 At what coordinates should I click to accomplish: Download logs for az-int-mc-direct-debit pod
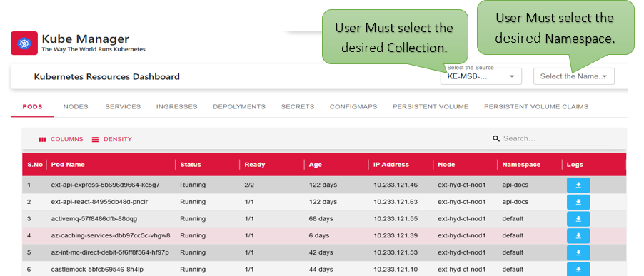coord(578,252)
